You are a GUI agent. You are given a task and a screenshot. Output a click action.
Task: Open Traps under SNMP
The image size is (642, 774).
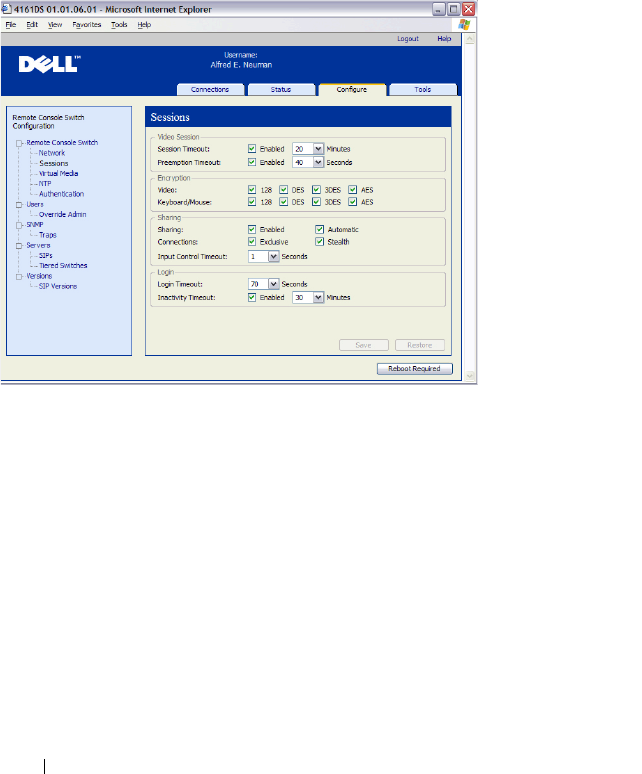[47, 235]
